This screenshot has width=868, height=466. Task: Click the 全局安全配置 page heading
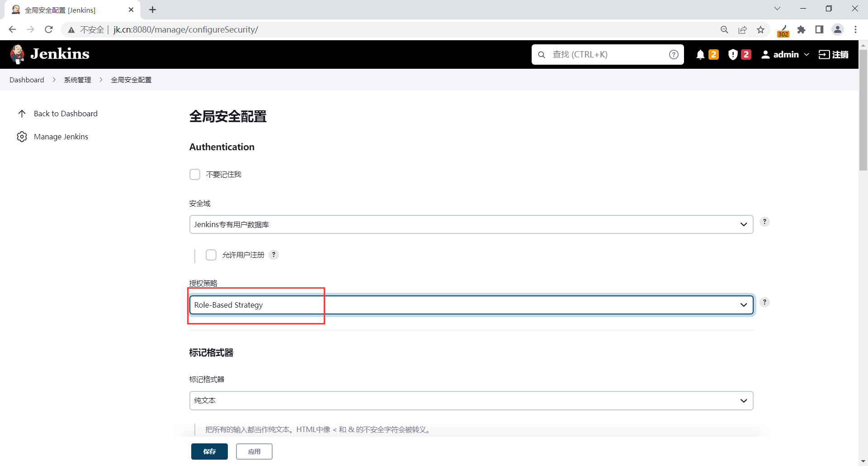coord(228,117)
